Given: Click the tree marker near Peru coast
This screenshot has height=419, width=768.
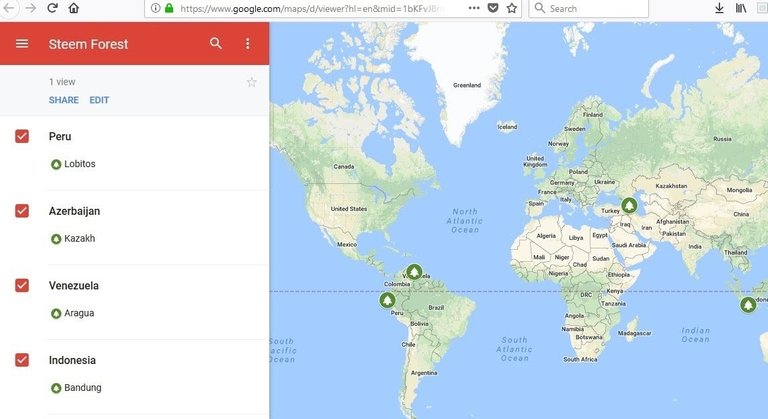Looking at the screenshot, I should (x=387, y=300).
